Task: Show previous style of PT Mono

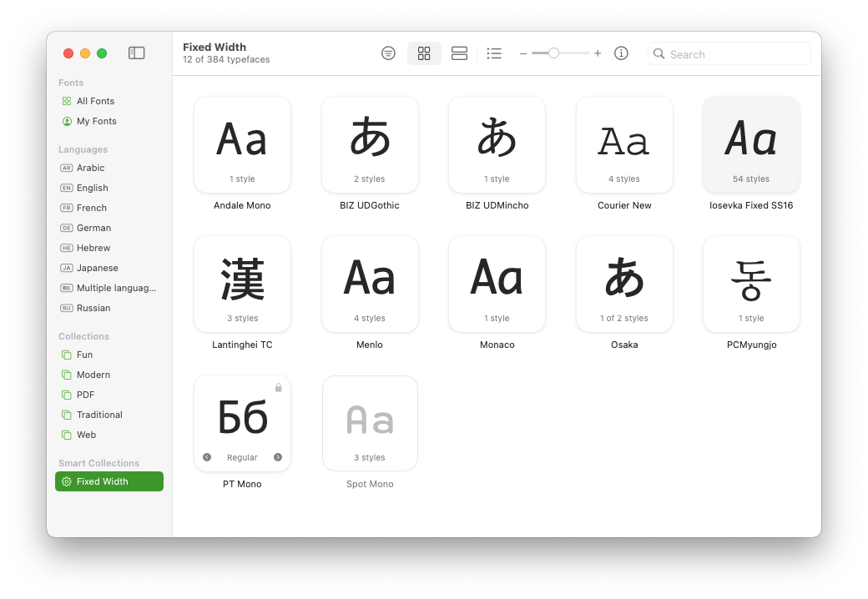Action: (207, 457)
